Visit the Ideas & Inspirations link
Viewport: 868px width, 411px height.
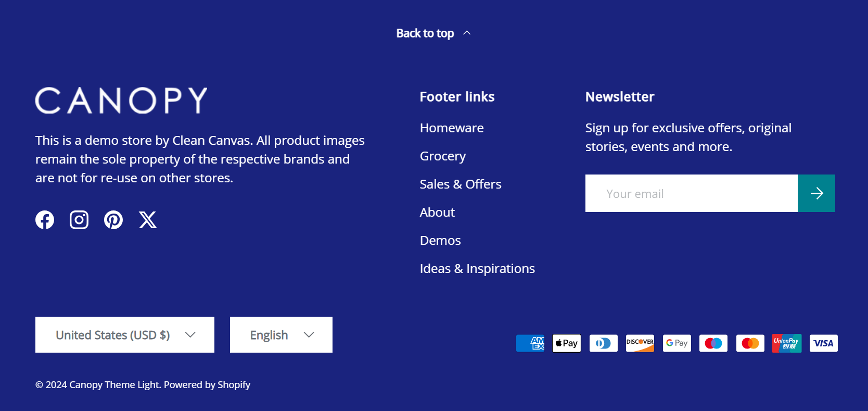[477, 269]
